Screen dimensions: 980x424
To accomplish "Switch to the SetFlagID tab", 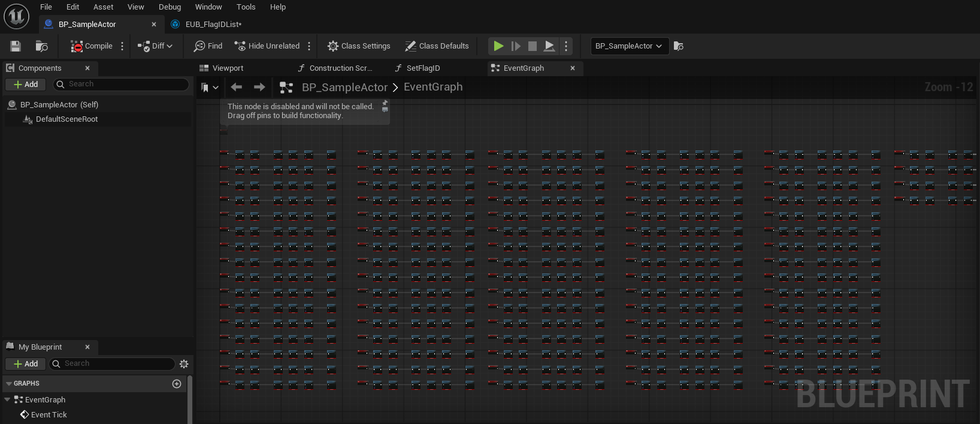I will (x=423, y=68).
